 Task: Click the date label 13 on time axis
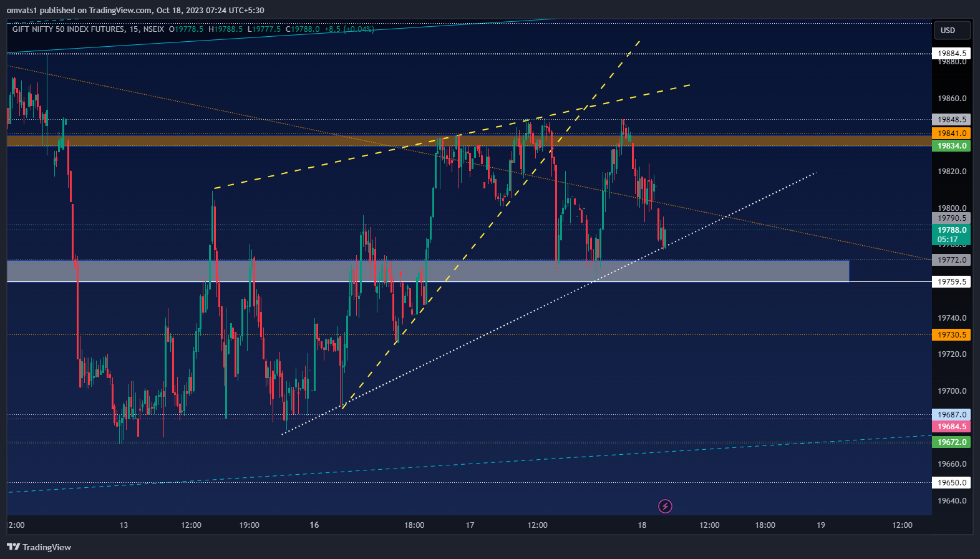click(124, 525)
